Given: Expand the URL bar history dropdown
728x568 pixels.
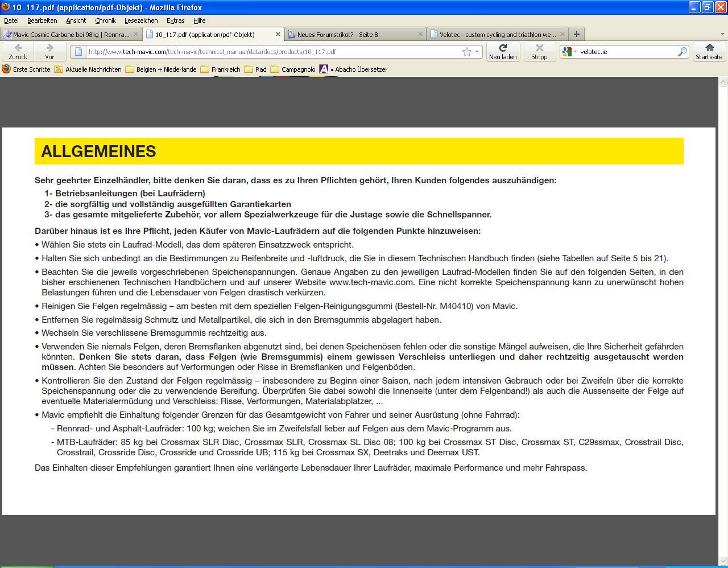Looking at the screenshot, I should tap(477, 52).
